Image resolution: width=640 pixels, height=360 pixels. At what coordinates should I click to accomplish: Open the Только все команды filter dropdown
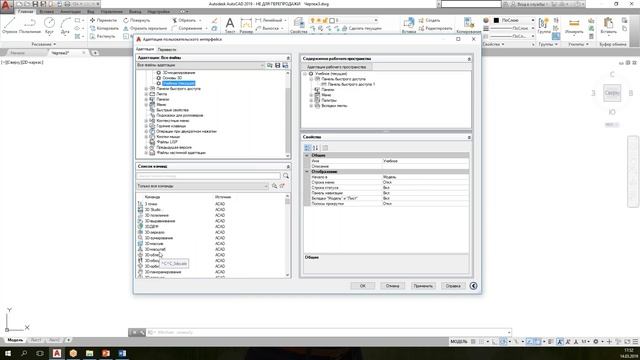coord(203,186)
